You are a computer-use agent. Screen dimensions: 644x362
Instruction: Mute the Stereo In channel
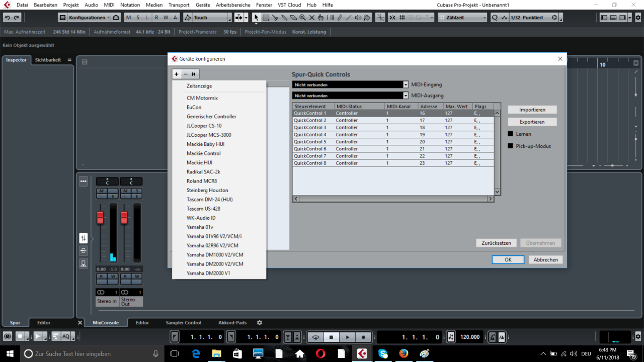[x=102, y=191]
